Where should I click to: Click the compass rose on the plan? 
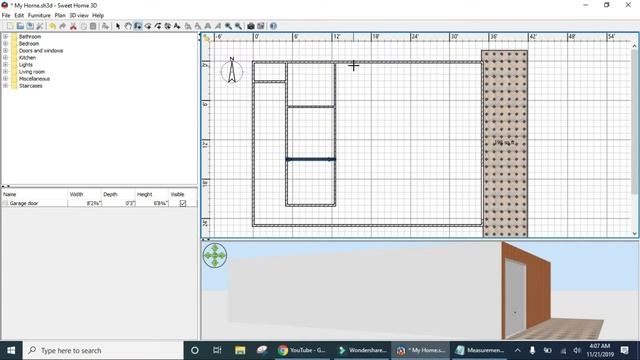point(232,71)
